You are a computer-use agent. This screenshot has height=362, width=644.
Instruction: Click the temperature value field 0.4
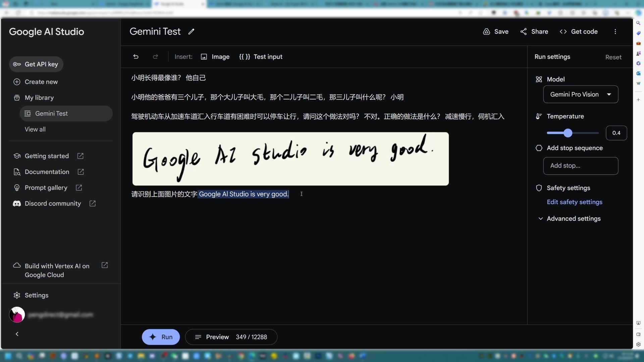pyautogui.click(x=616, y=133)
